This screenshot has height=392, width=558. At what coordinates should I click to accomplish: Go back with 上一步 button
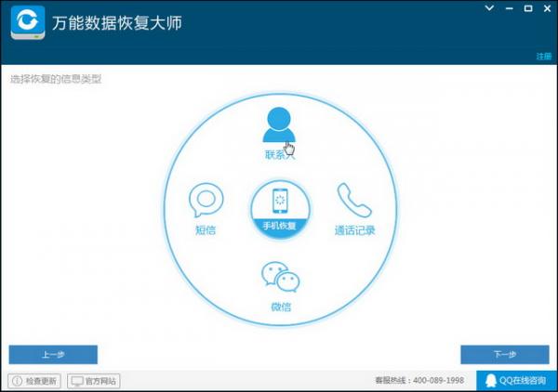(53, 354)
